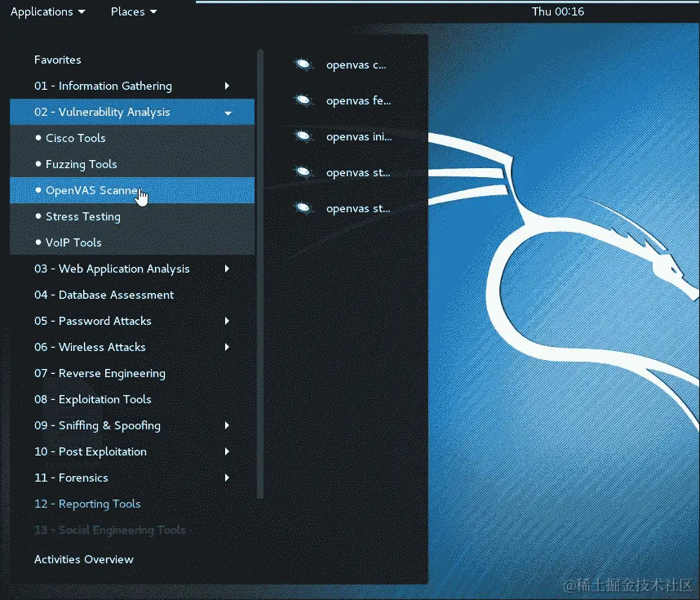Launch the "openvas c..." entry icon
This screenshot has height=600, width=700.
(x=303, y=64)
